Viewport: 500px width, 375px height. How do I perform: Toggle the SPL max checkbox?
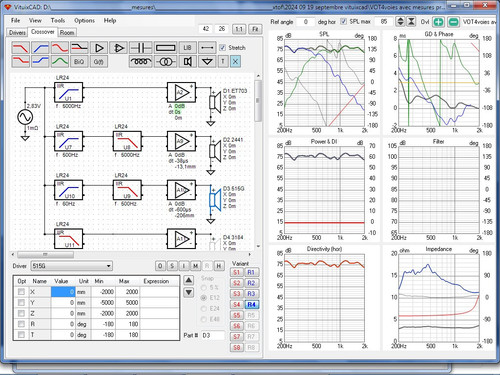click(343, 21)
